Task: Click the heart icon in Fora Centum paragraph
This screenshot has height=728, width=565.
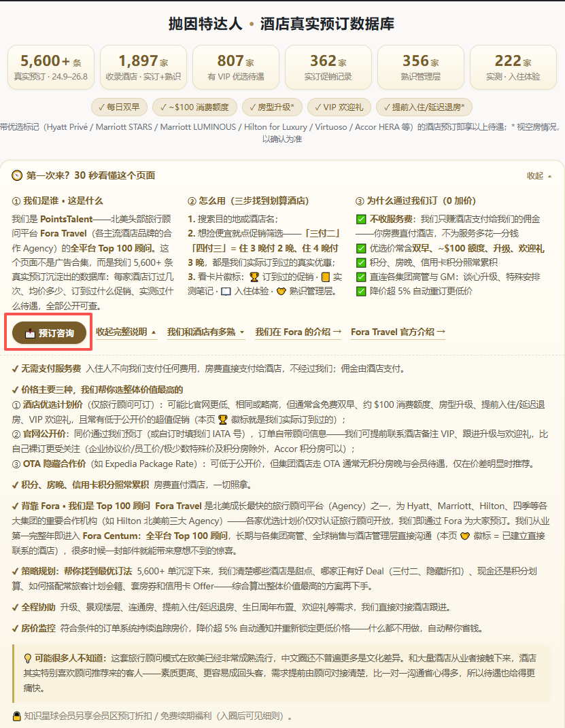Action: (x=465, y=536)
